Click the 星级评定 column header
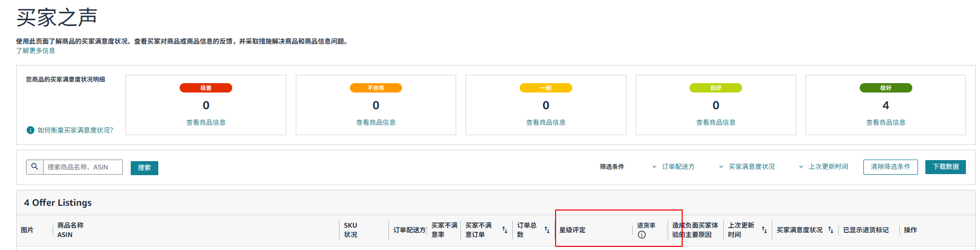Viewport: 980px width, 250px height. [572, 230]
